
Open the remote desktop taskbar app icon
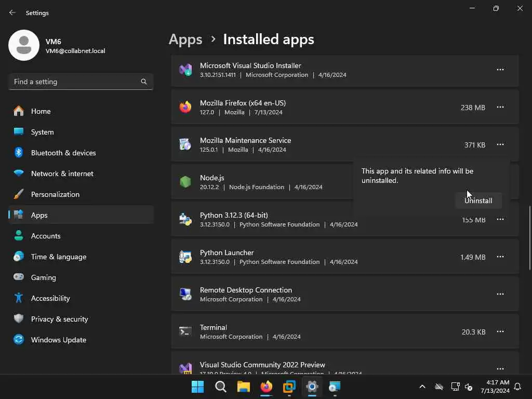(x=335, y=387)
